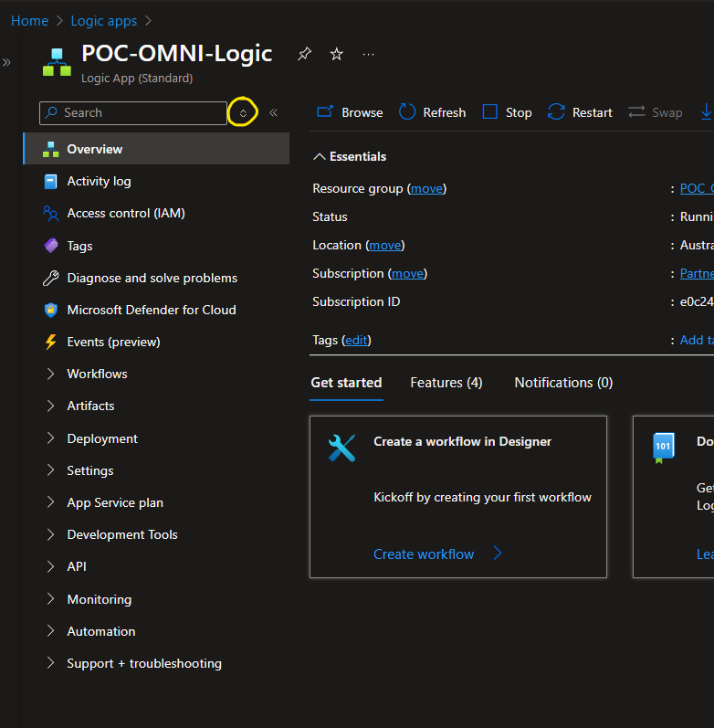
Task: Click the expand/collapse all menu groups icon
Action: tap(243, 113)
